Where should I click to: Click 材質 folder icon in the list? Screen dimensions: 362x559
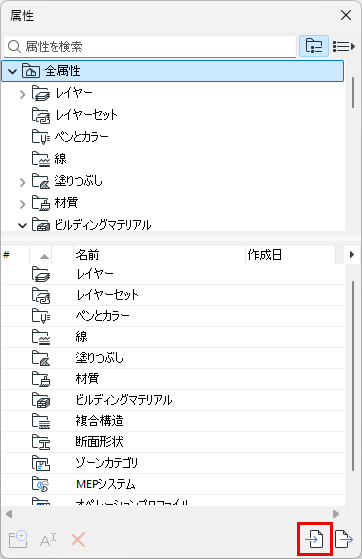(x=41, y=379)
